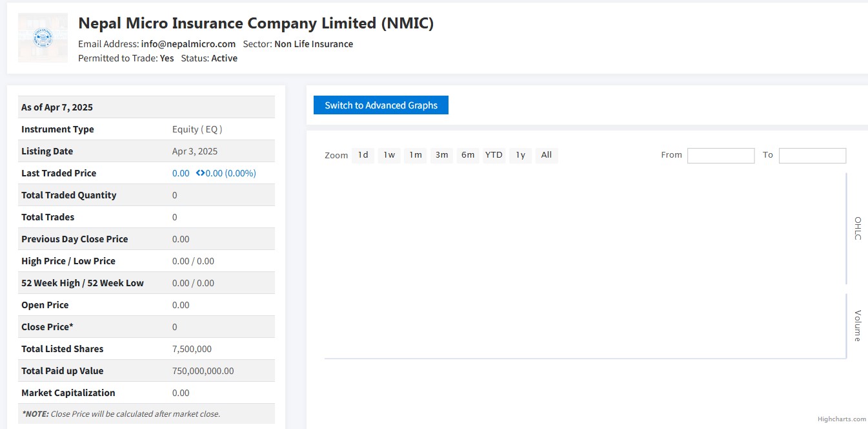Click the Instrument Type label

tap(57, 129)
